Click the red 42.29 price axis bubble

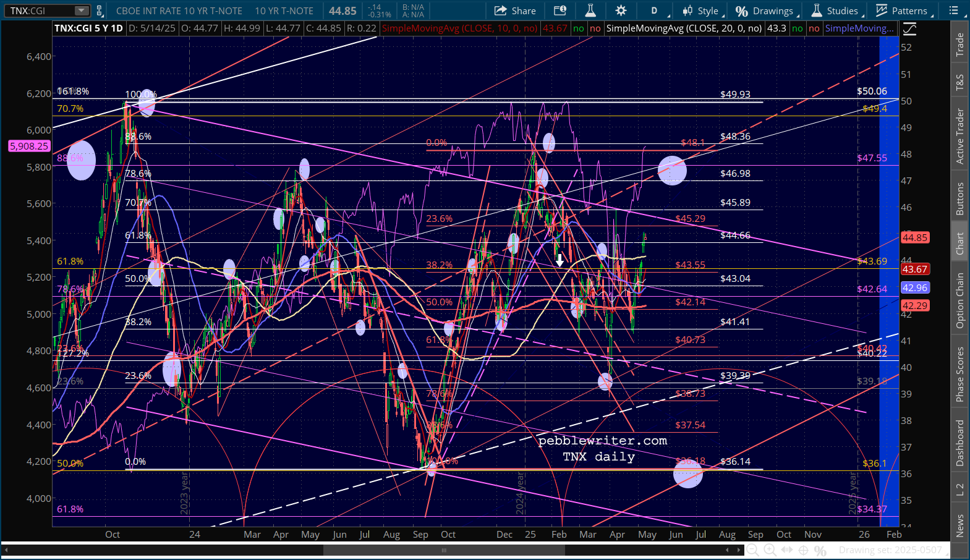(915, 306)
